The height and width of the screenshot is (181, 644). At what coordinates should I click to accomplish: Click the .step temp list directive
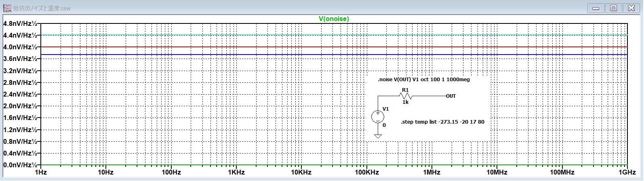(x=442, y=122)
